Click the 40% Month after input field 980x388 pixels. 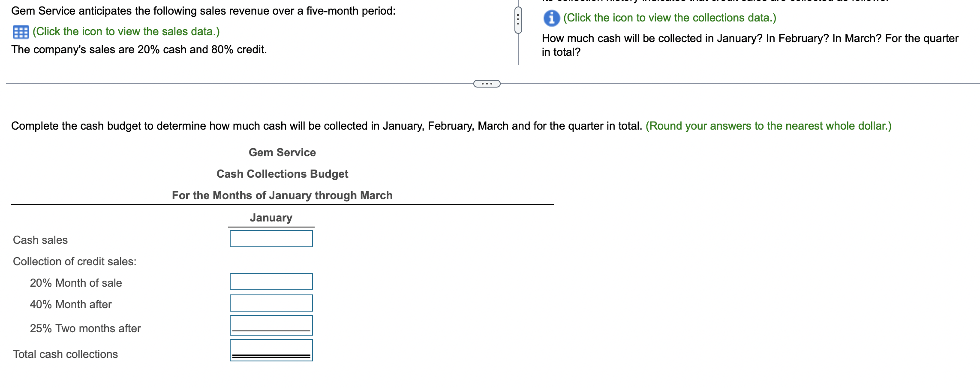271,303
